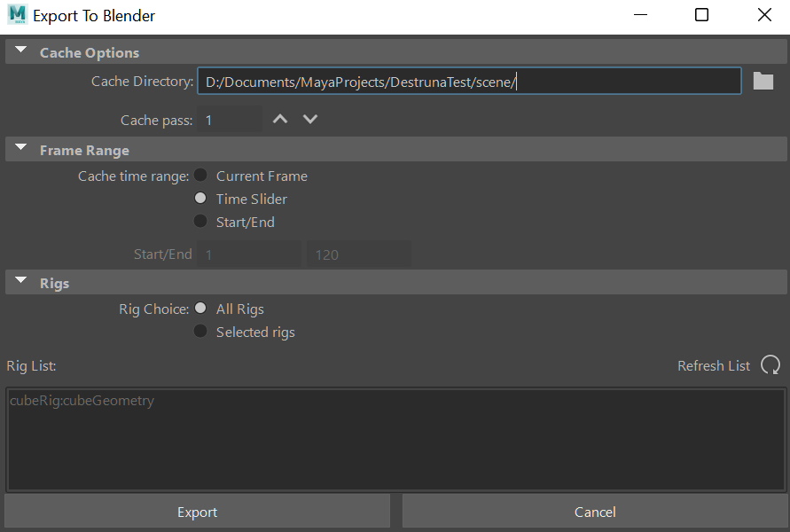Click the Start frame field showing 1

pos(249,254)
